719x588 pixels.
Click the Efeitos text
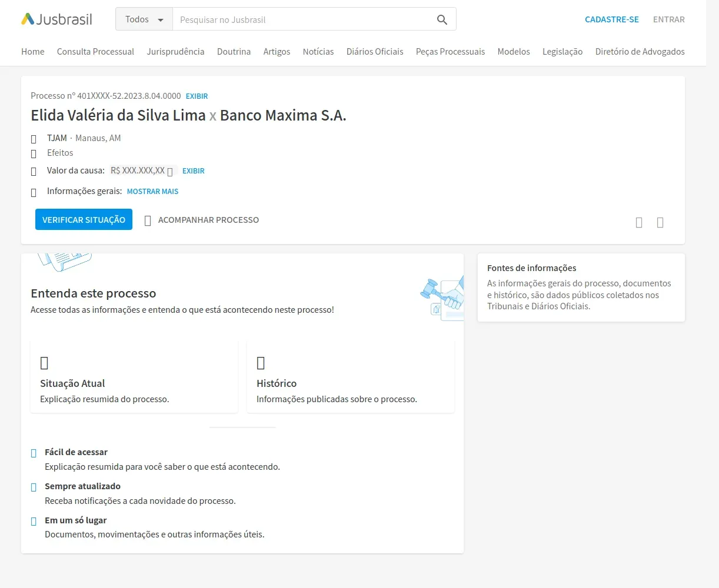[60, 153]
